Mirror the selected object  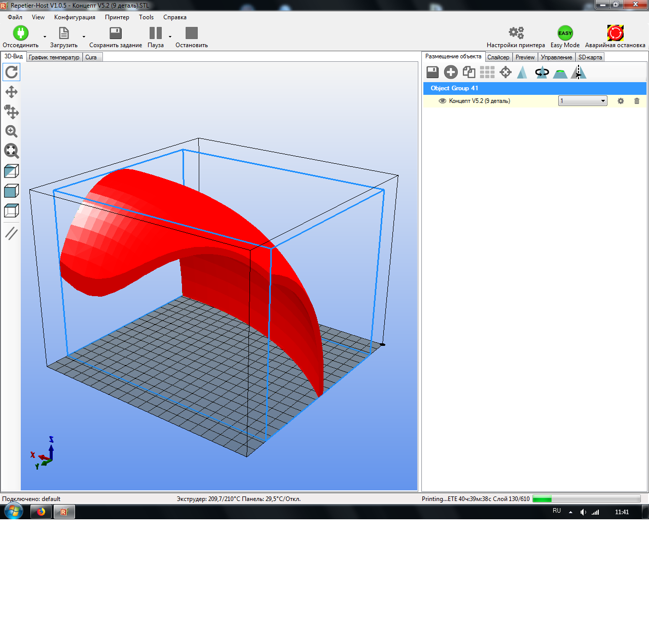[578, 72]
